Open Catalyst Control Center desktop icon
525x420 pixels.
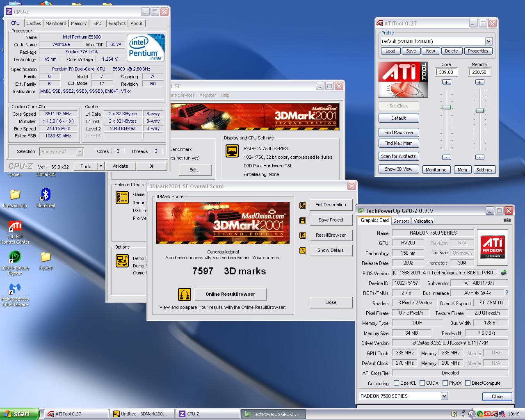pyautogui.click(x=15, y=232)
